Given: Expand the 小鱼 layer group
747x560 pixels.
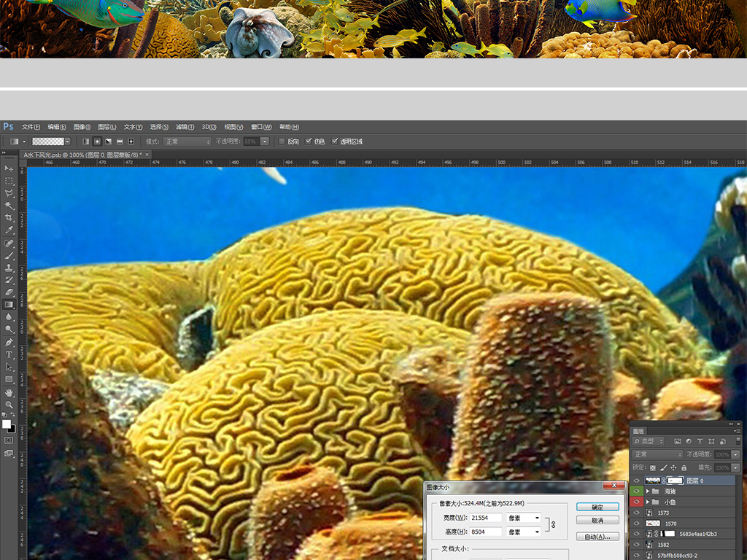Looking at the screenshot, I should [x=647, y=502].
